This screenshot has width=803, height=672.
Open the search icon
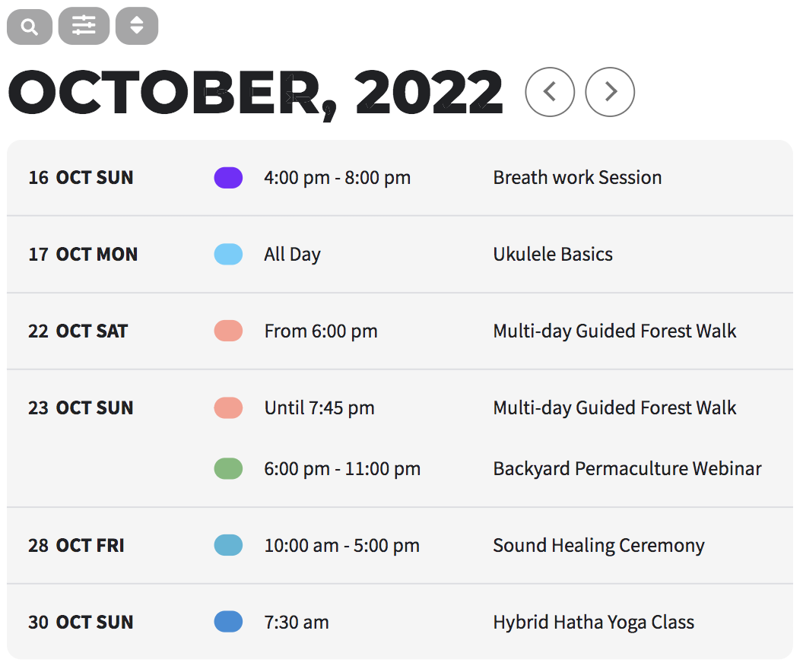tap(29, 26)
